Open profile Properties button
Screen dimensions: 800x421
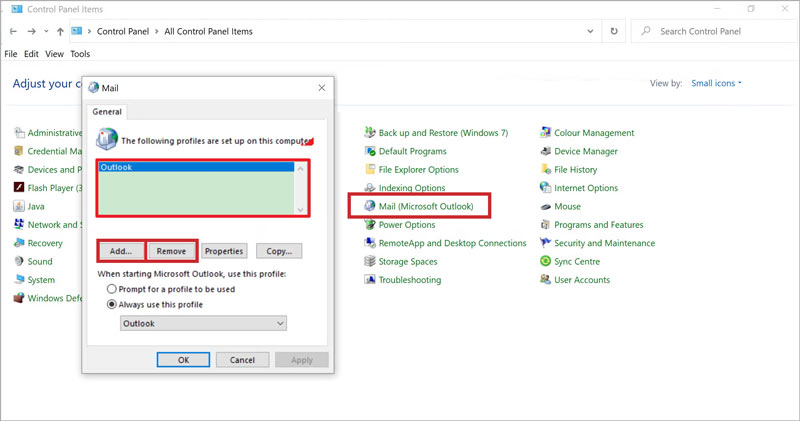click(224, 251)
